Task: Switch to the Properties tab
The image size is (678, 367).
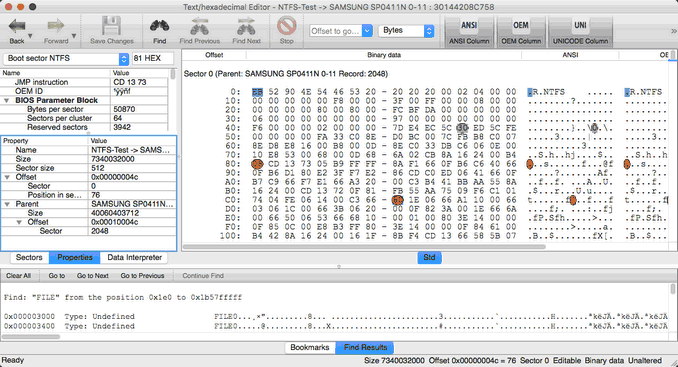Action: [x=75, y=258]
